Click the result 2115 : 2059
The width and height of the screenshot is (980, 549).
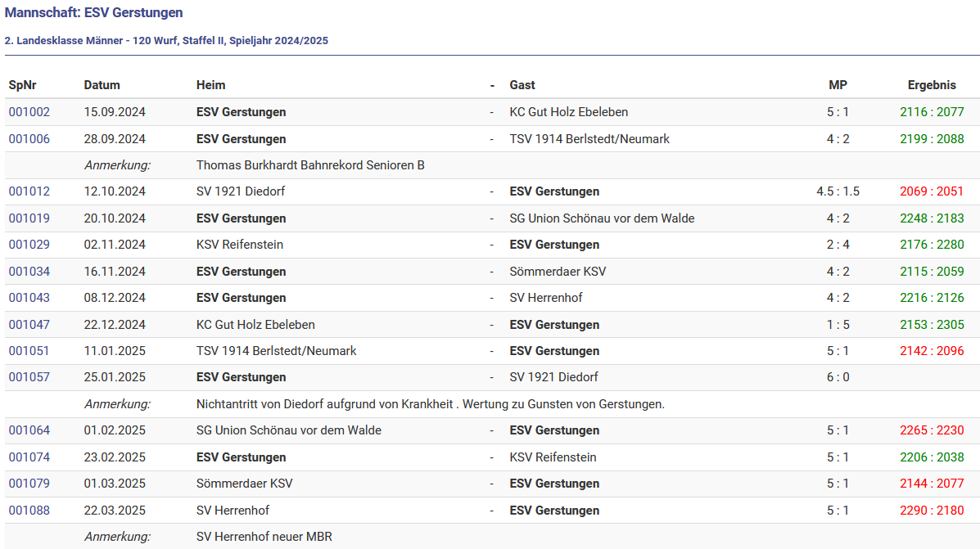(932, 272)
